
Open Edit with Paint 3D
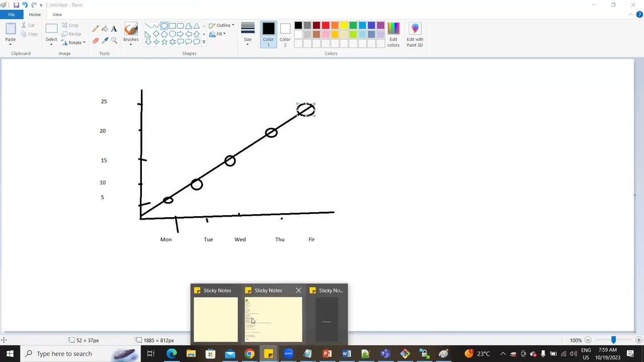coord(415,35)
